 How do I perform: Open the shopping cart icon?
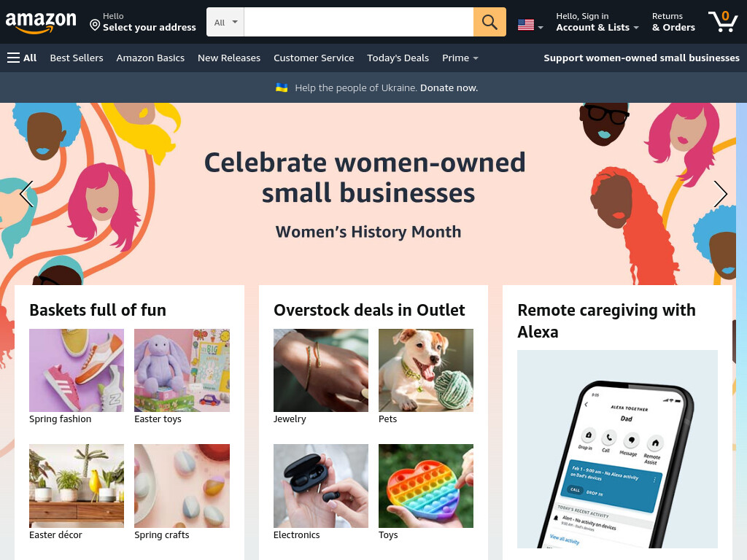pyautogui.click(x=723, y=21)
